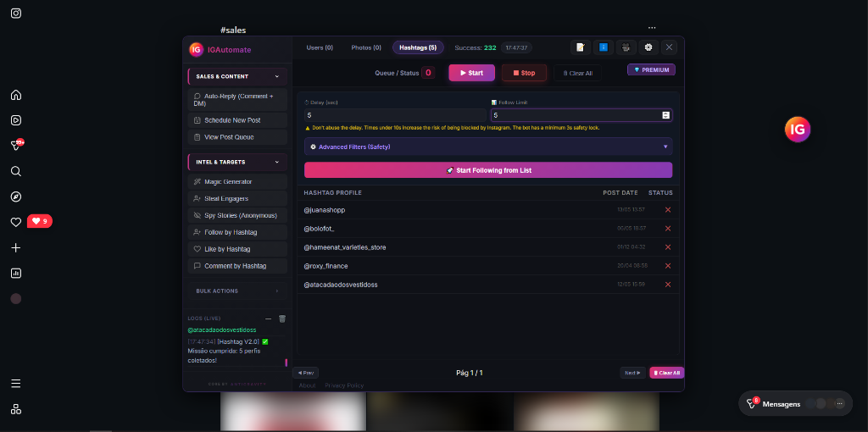The image size is (868, 432).
Task: Open the About link
Action: coord(307,385)
